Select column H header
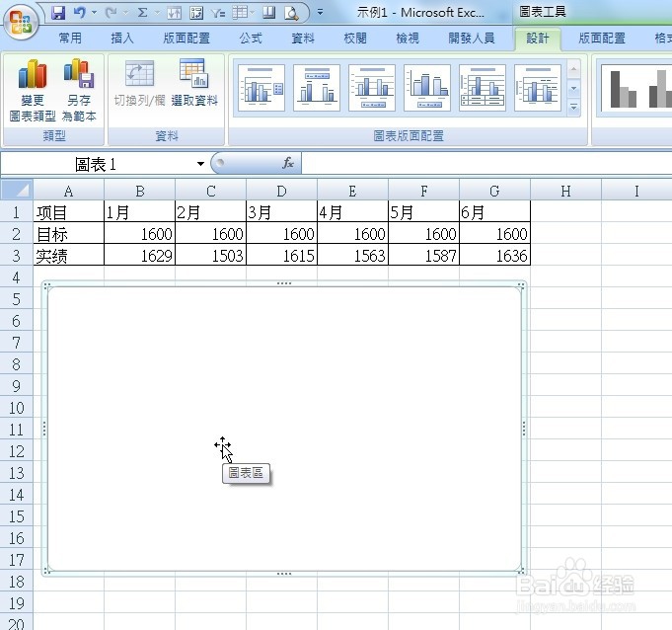 coord(565,191)
